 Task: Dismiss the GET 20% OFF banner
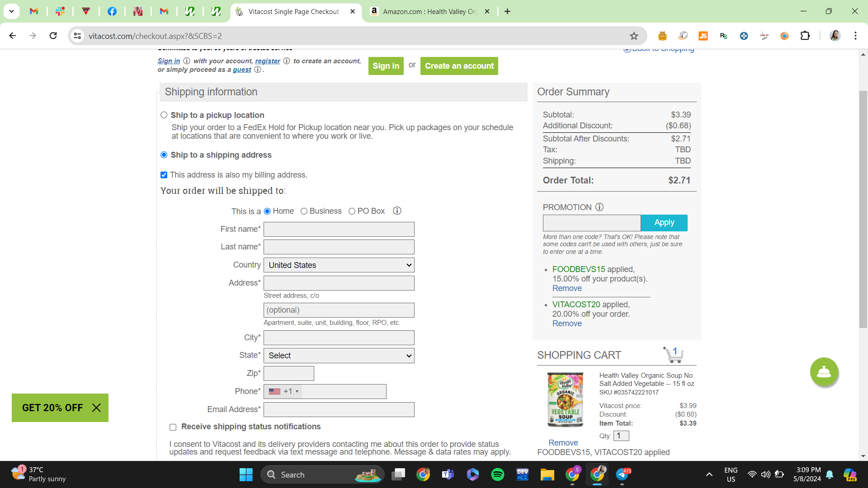coord(96,408)
